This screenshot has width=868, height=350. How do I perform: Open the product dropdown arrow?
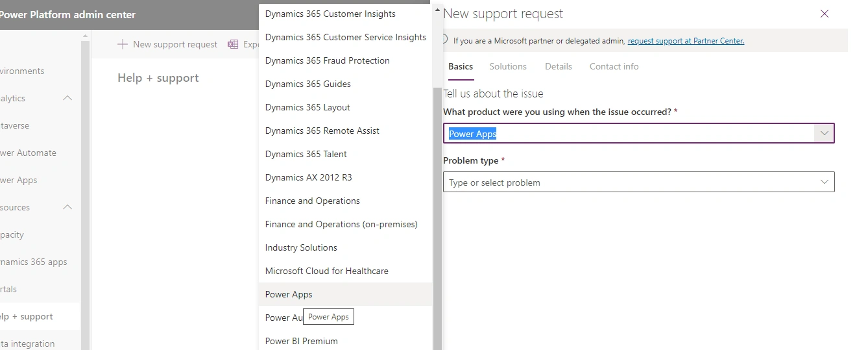[825, 133]
